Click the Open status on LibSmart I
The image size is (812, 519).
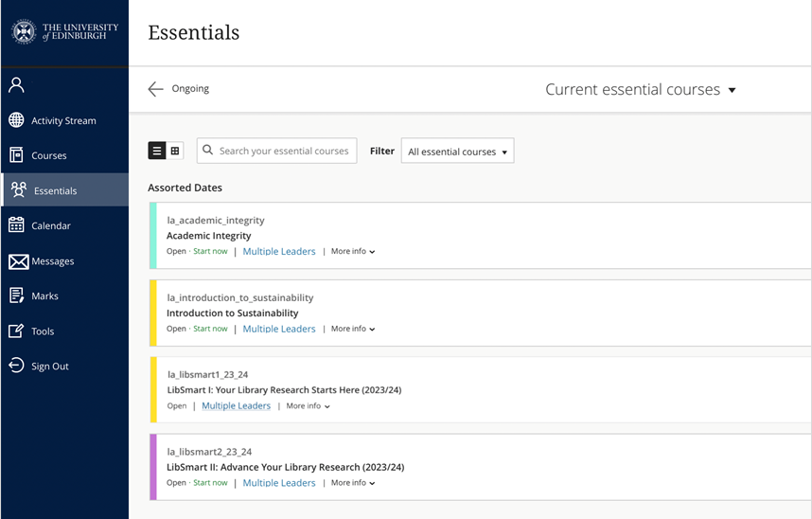point(177,406)
